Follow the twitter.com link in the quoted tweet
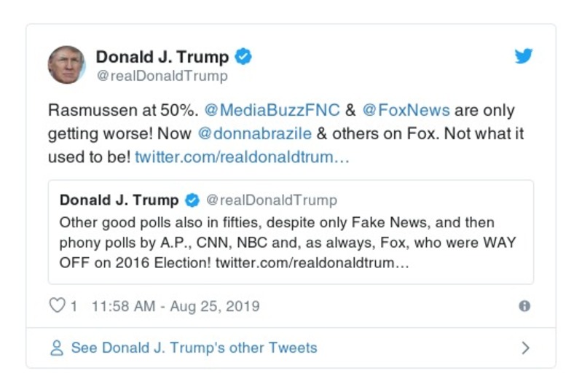Viewport: 582px width, 392px height. 312,263
